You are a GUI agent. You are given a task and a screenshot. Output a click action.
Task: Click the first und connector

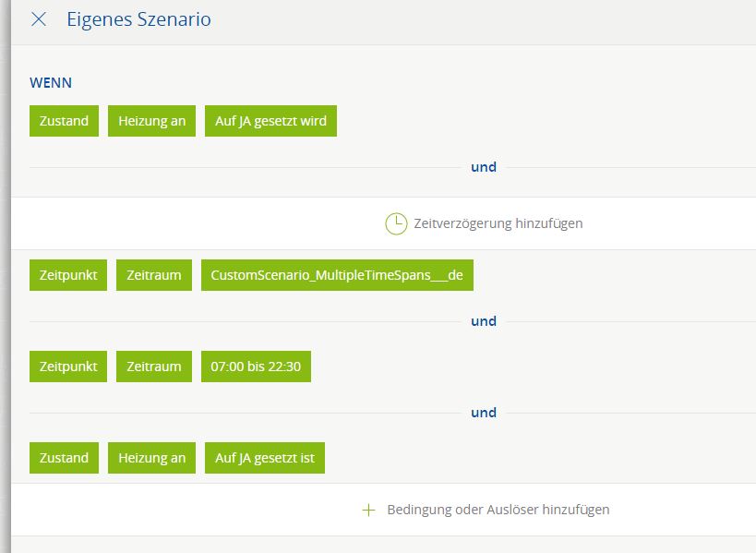point(484,167)
